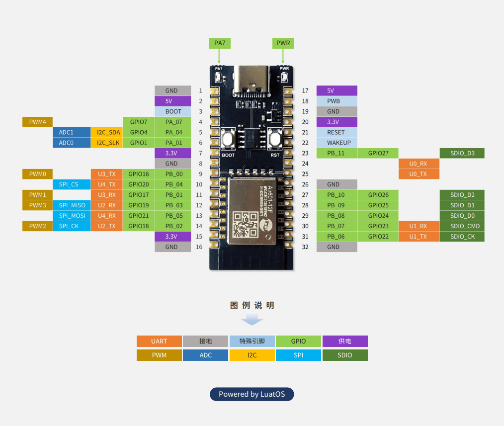The height and width of the screenshot is (426, 504).
Task: Click the PA7 LED on the board
Action: tap(219, 78)
